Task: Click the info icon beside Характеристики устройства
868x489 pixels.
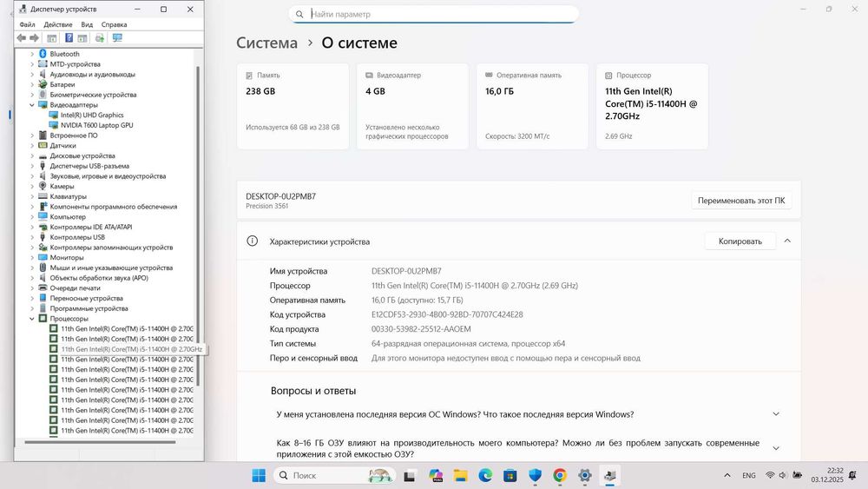Action: point(252,241)
